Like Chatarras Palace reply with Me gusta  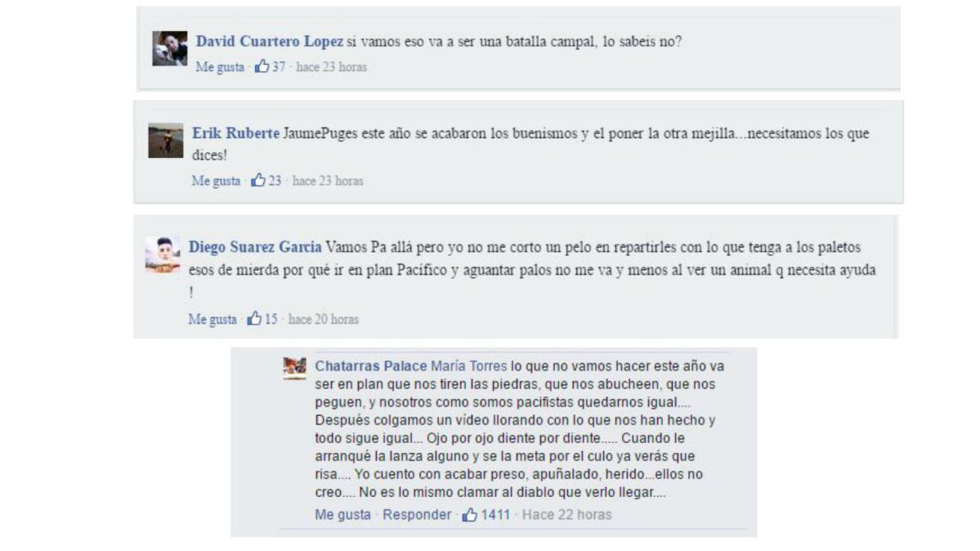pyautogui.click(x=343, y=515)
